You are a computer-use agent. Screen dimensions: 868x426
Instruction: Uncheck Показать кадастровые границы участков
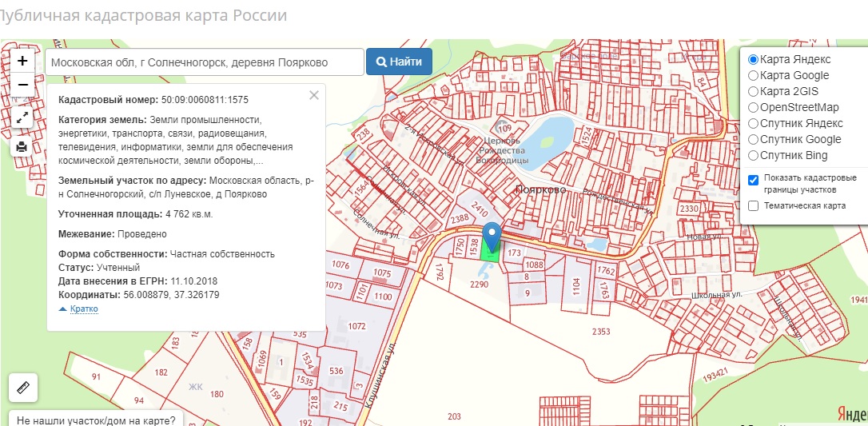click(x=753, y=180)
